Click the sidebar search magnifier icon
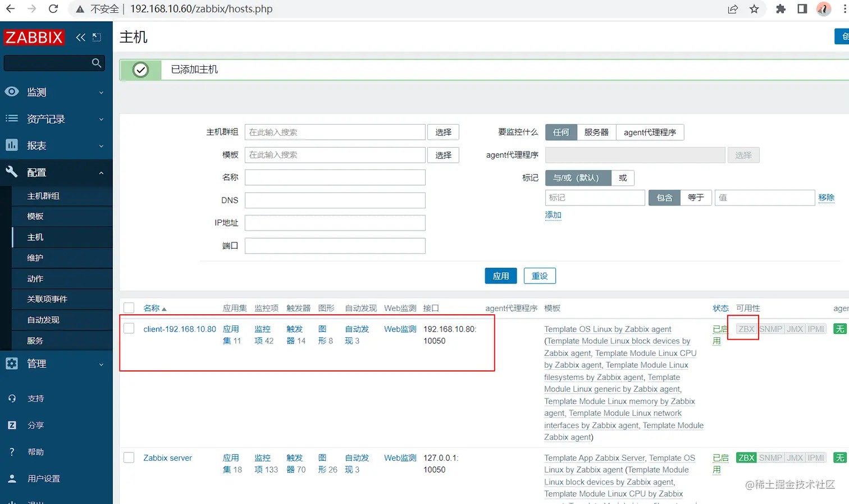This screenshot has width=849, height=504. click(x=97, y=63)
